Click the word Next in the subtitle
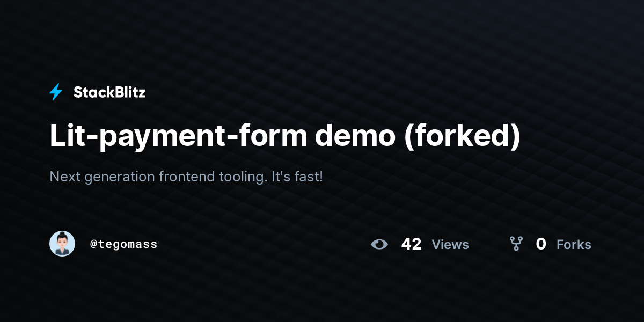Viewport: 644px width, 322px height. 63,176
